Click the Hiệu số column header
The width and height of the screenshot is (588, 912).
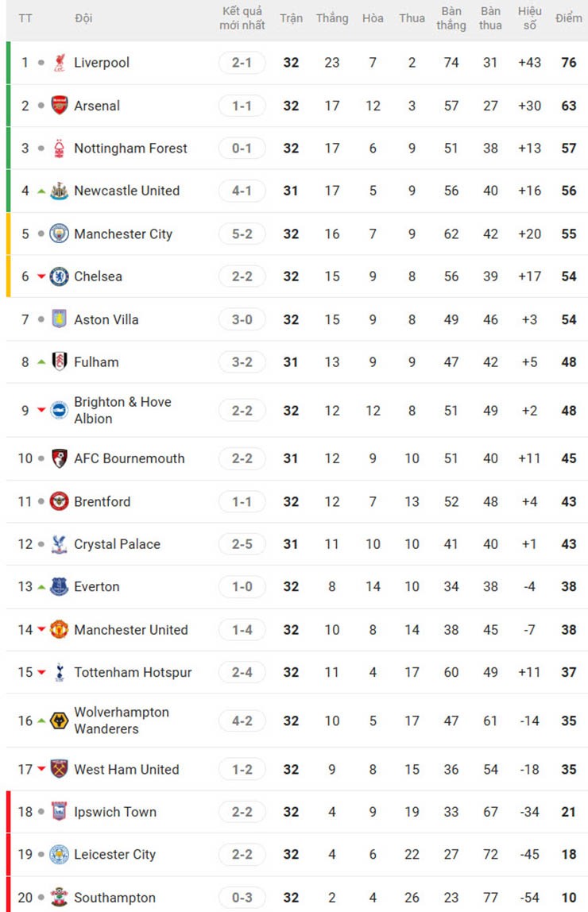(530, 18)
